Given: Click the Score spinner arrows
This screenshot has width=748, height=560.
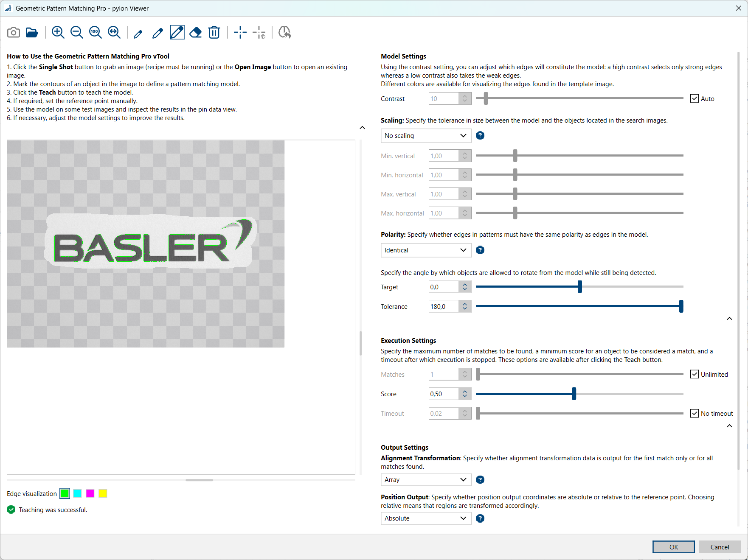Looking at the screenshot, I should tap(465, 394).
